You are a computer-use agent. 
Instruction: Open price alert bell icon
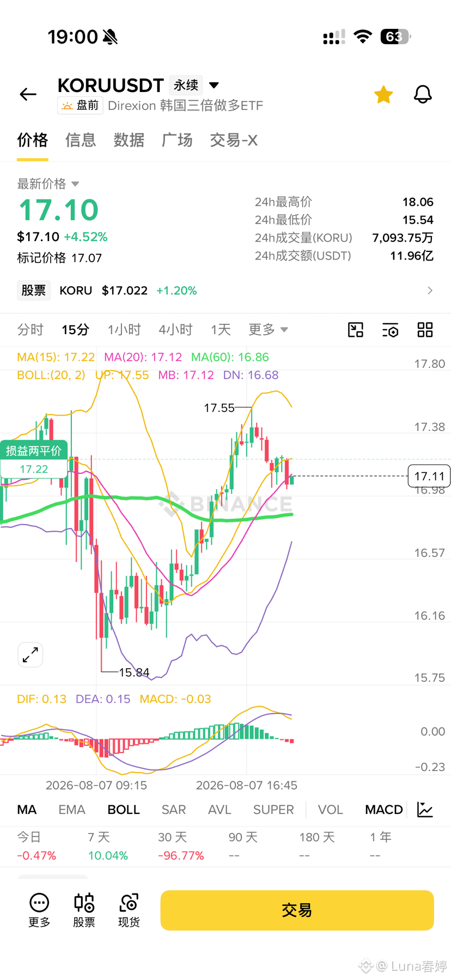(x=423, y=94)
